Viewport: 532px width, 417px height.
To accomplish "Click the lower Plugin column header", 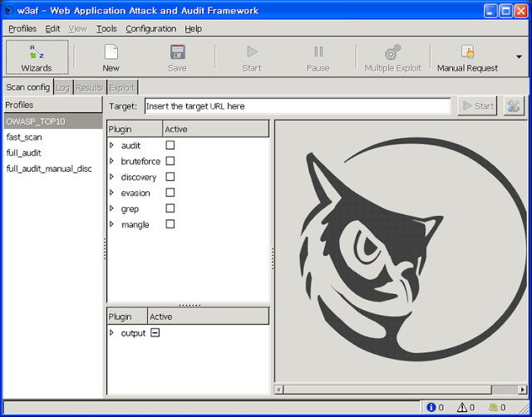I will tap(127, 316).
